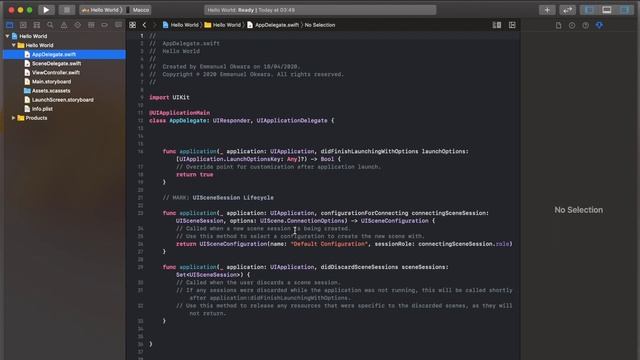This screenshot has width=640, height=360.
Task: Click 'didDiscardSceneSessions' parameter label
Action: coord(359,267)
